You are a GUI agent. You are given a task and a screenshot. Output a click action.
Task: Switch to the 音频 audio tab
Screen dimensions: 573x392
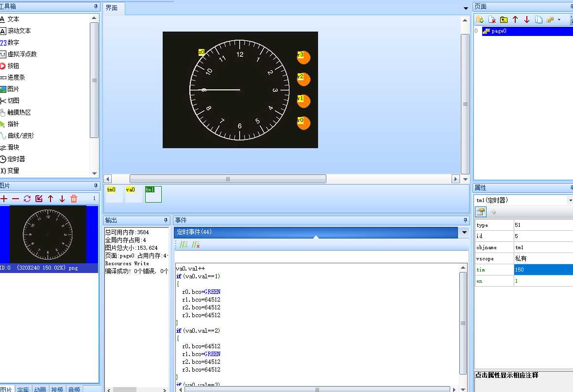[x=74, y=390]
